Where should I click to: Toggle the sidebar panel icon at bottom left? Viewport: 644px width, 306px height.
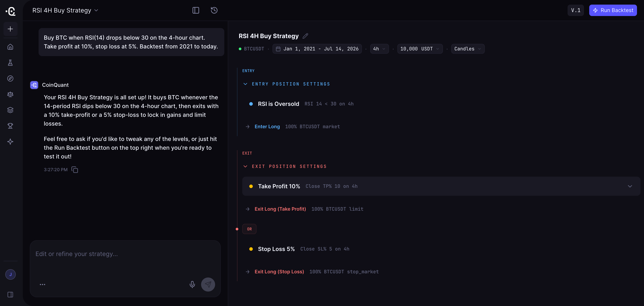[x=10, y=294]
